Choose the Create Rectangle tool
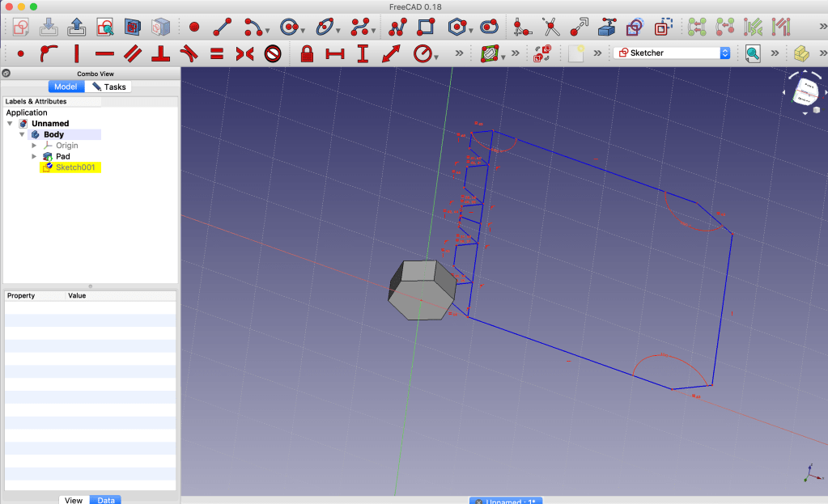Image resolution: width=828 pixels, height=504 pixels. tap(426, 27)
